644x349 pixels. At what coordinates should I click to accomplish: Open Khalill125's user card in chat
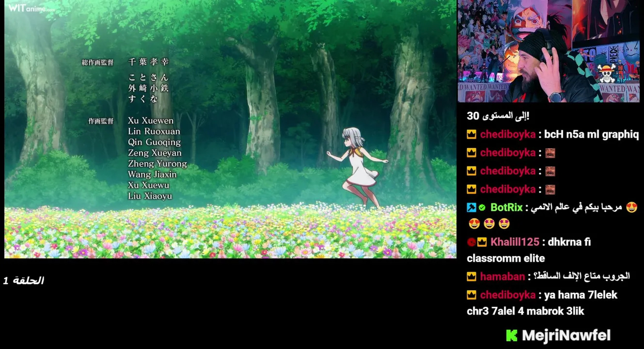515,242
